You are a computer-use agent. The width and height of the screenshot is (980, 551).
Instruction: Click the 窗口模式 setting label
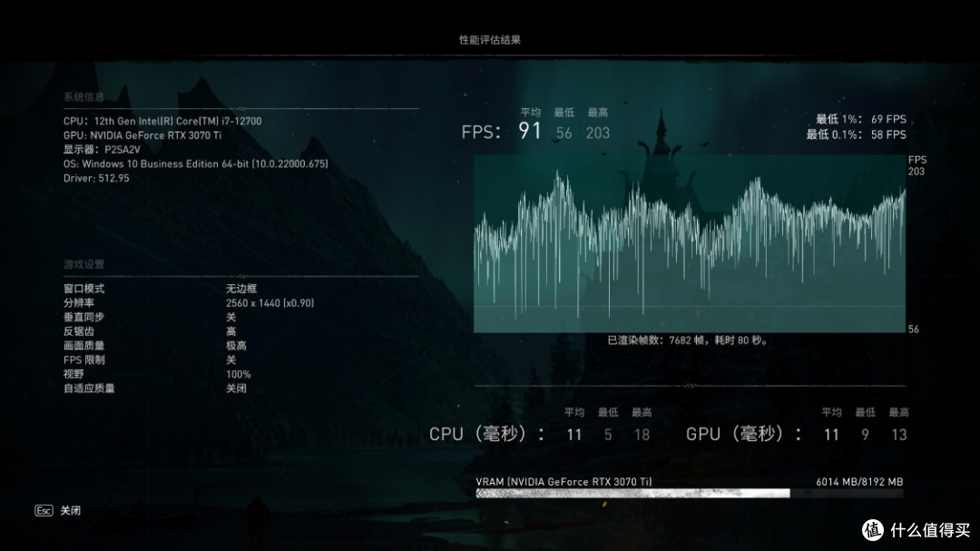(x=83, y=289)
